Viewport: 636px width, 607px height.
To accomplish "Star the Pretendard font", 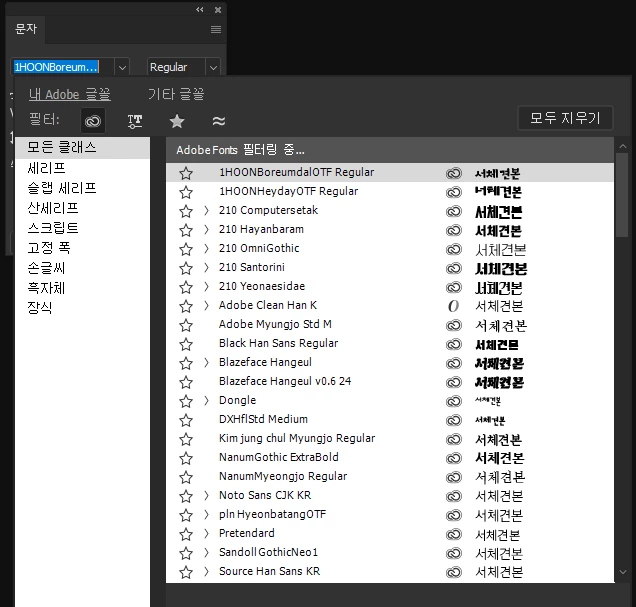I will (x=186, y=534).
